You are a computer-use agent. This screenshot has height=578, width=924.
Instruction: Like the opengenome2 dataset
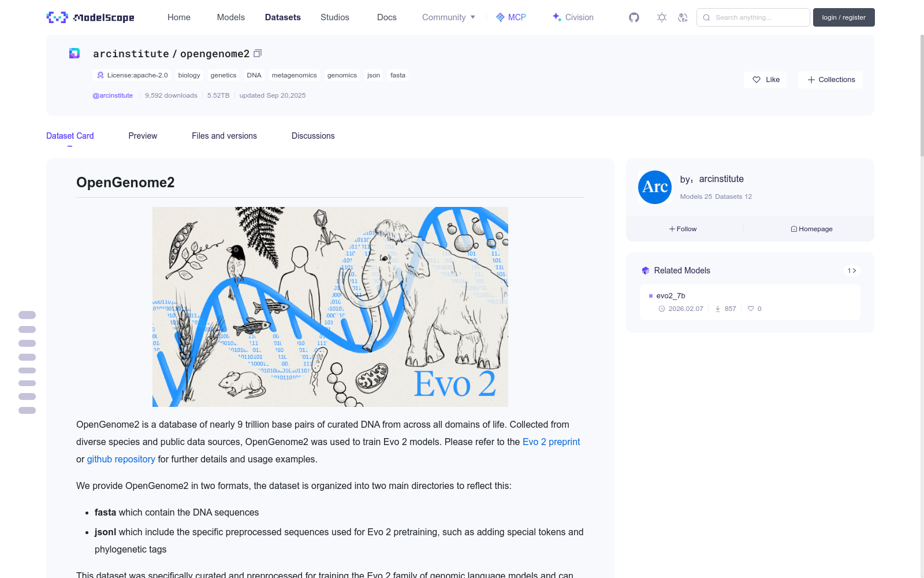(x=766, y=80)
